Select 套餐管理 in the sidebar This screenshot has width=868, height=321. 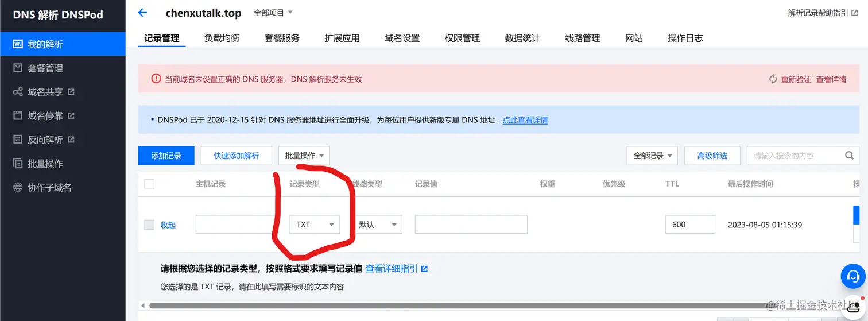tap(63, 68)
